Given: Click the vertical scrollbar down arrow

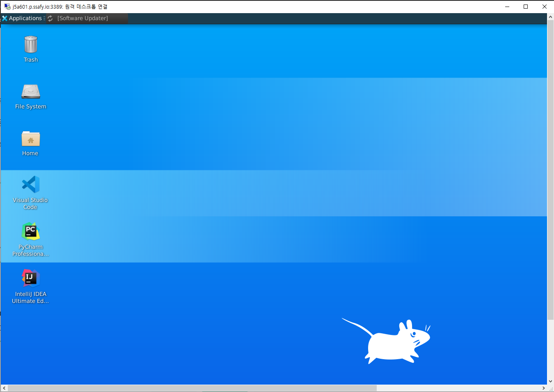Looking at the screenshot, I should 551,381.
